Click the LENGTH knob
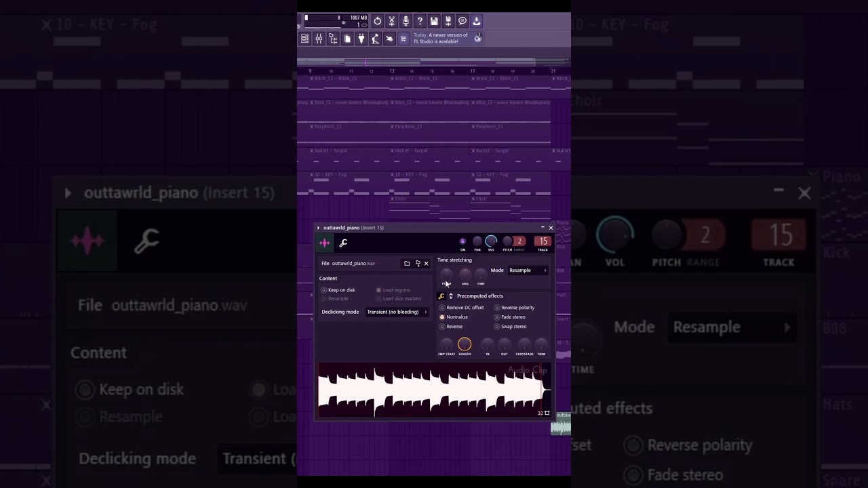Image resolution: width=868 pixels, height=488 pixels. point(465,344)
